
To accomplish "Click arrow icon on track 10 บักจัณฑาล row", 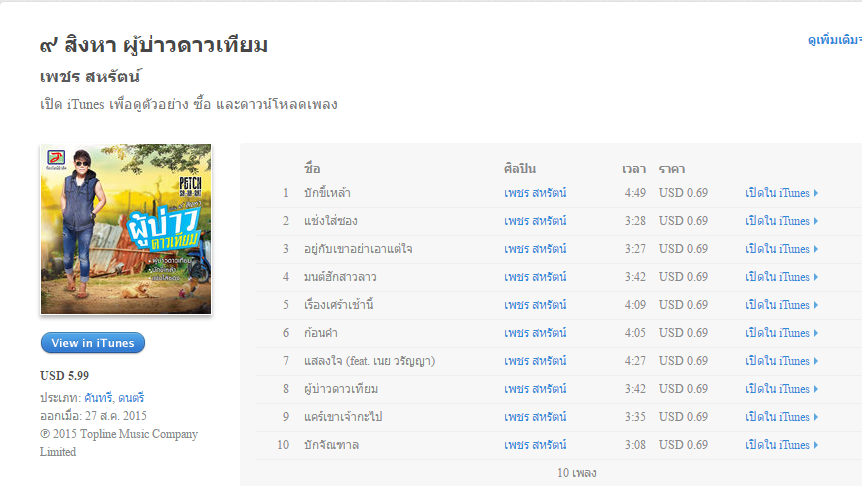I will pyautogui.click(x=816, y=445).
